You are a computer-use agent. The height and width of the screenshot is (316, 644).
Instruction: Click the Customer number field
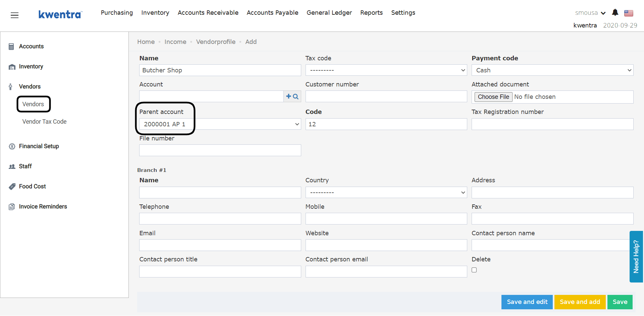386,97
